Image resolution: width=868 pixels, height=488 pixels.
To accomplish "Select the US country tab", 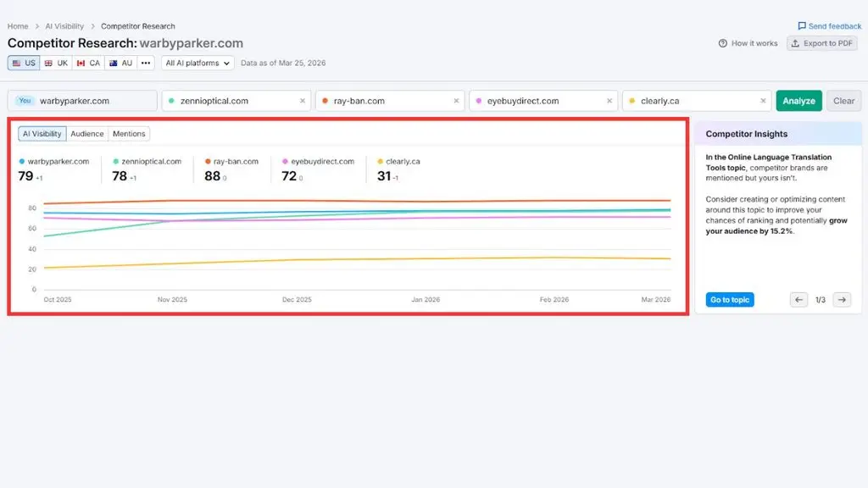I will [24, 63].
